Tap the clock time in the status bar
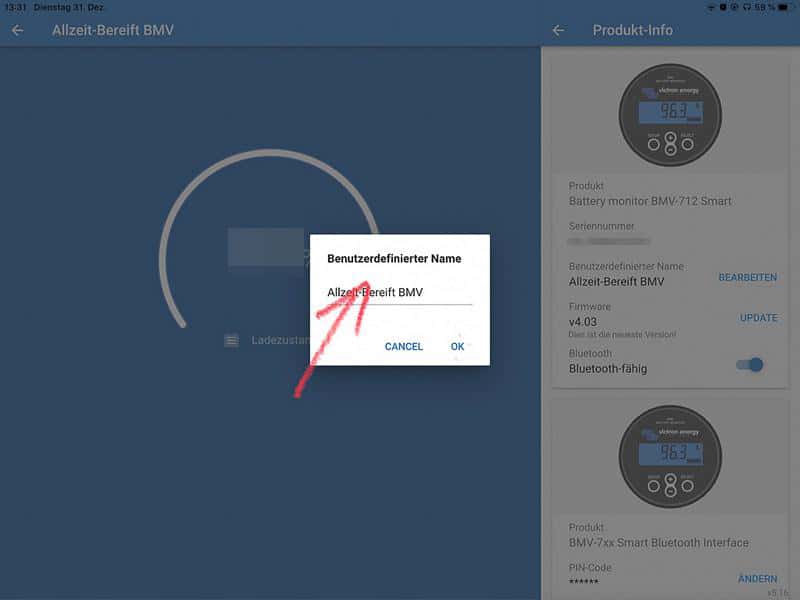Image resolution: width=800 pixels, height=600 pixels. (x=14, y=7)
